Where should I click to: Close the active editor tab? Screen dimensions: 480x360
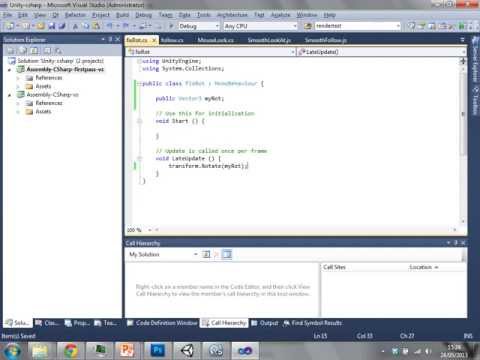[154, 40]
